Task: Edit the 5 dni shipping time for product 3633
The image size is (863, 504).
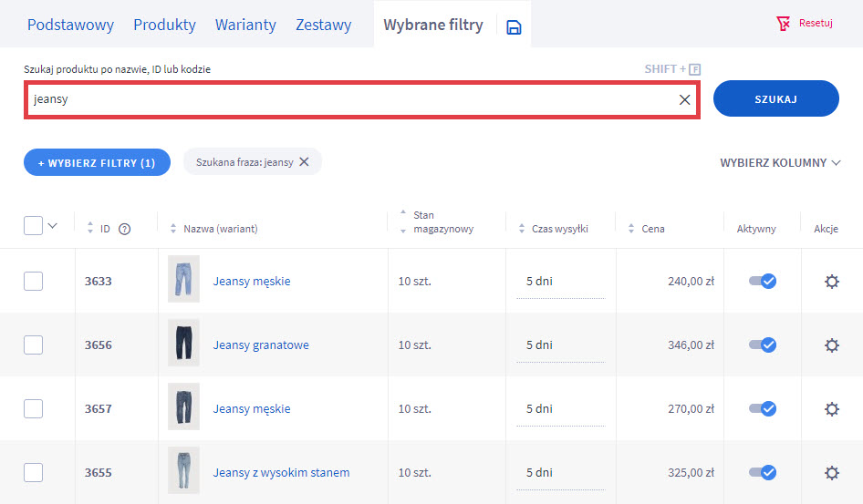Action: point(561,282)
